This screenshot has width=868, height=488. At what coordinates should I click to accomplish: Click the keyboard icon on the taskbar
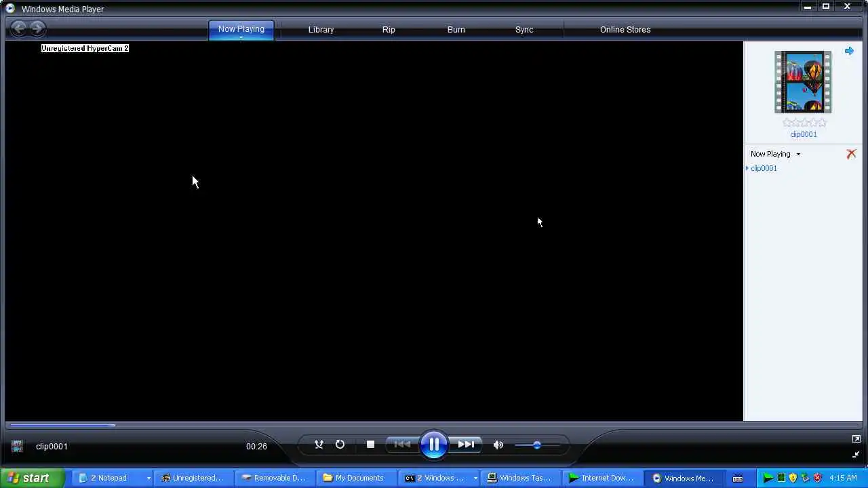click(x=738, y=479)
